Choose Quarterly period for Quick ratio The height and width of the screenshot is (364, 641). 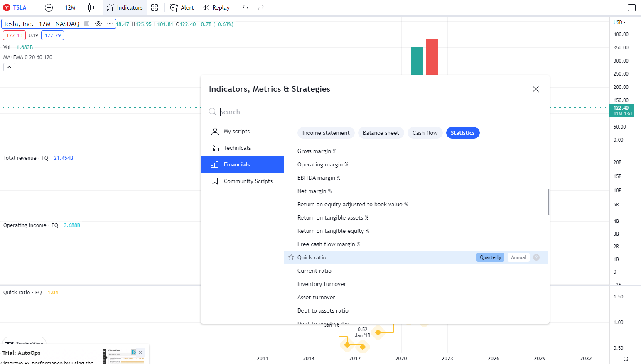tap(490, 257)
